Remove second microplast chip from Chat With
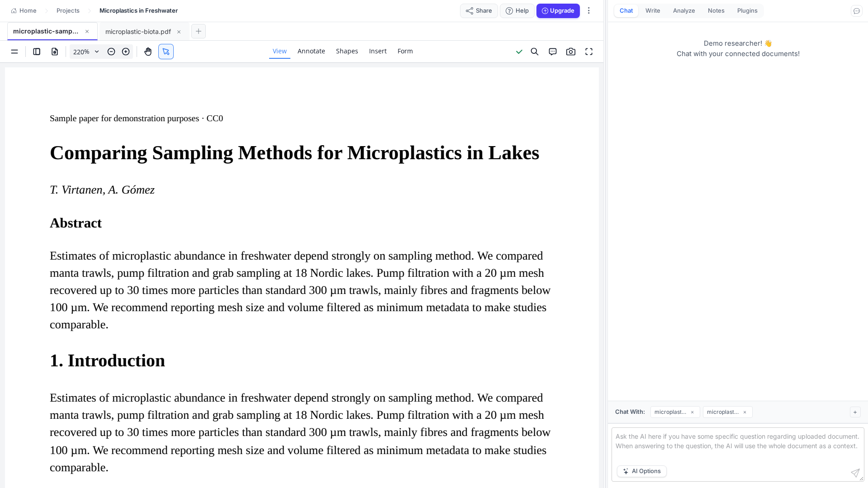The height and width of the screenshot is (488, 868). tap(745, 412)
